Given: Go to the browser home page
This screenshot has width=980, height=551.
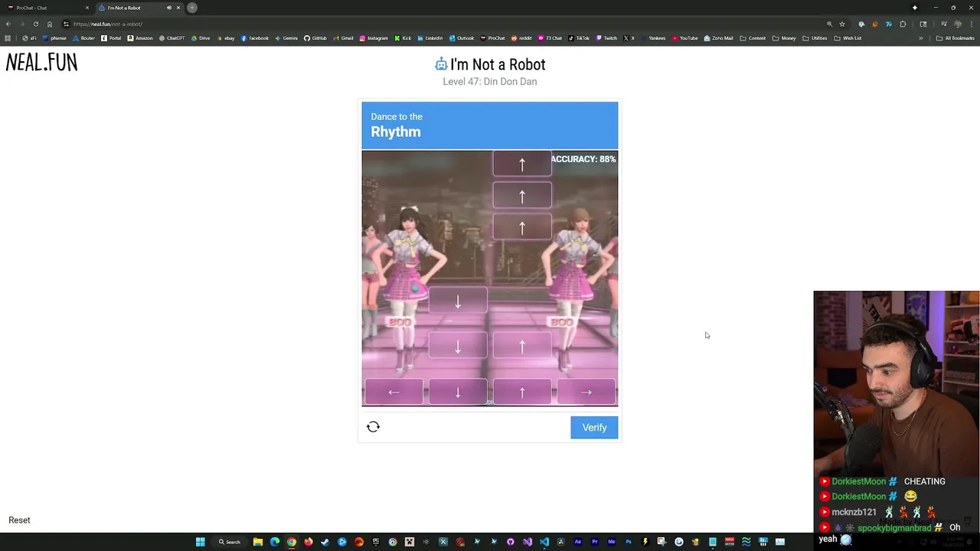Looking at the screenshot, I should tap(50, 24).
